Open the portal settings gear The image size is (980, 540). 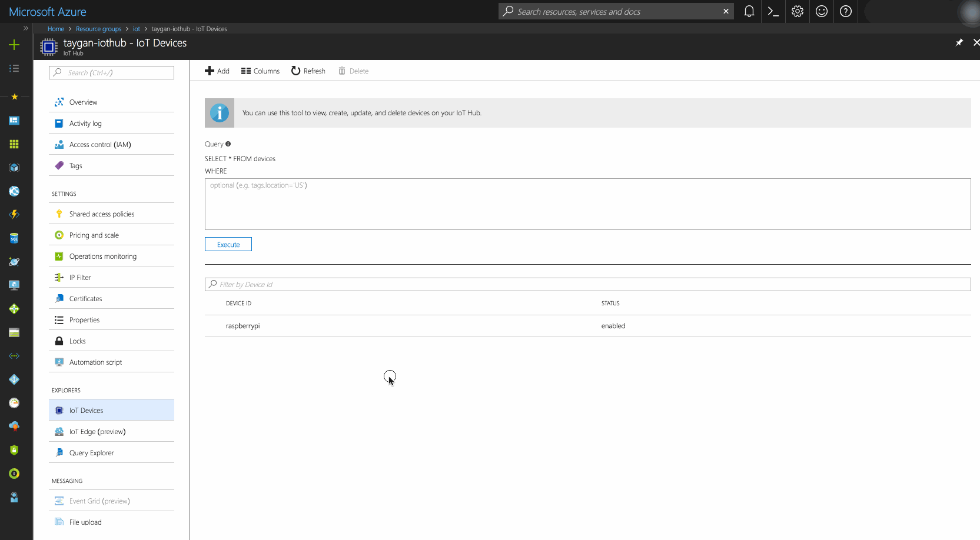click(797, 11)
